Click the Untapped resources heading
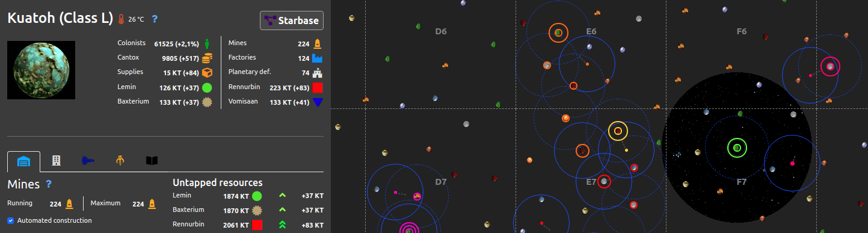 [217, 182]
